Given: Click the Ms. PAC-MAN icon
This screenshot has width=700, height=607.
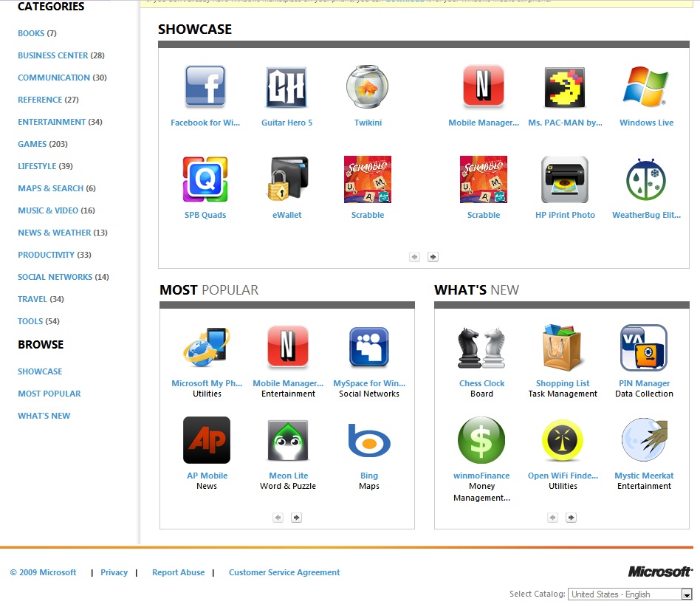Looking at the screenshot, I should (565, 87).
